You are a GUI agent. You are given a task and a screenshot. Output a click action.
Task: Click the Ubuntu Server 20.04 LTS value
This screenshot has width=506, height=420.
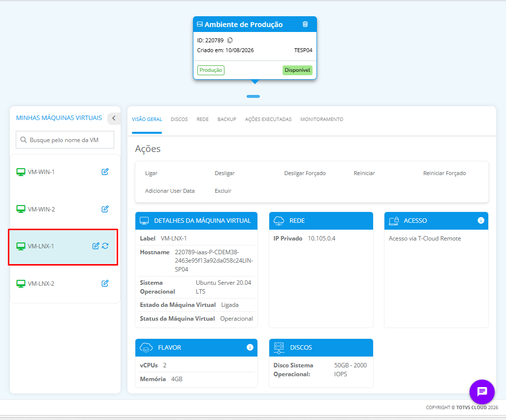(223, 287)
